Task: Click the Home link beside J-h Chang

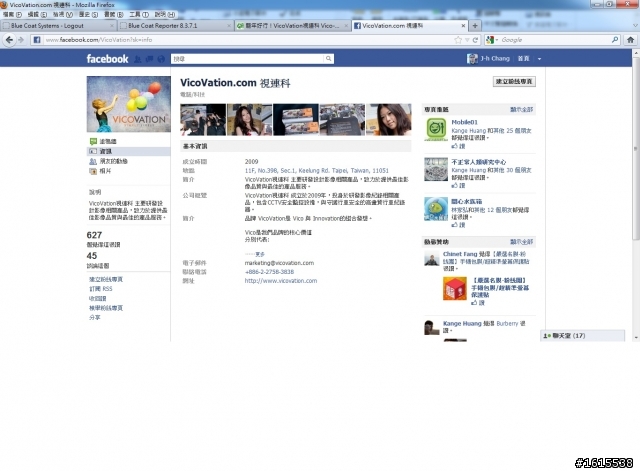Action: click(523, 59)
